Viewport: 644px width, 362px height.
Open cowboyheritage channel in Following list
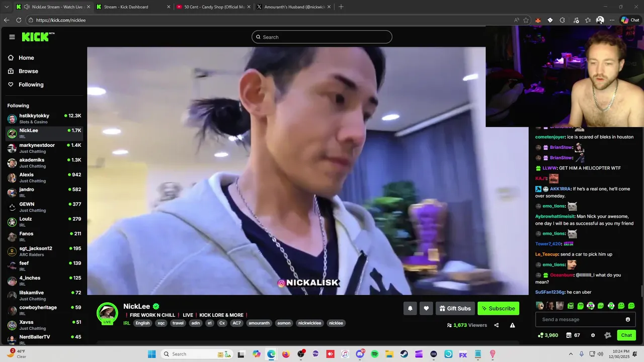tap(43, 310)
